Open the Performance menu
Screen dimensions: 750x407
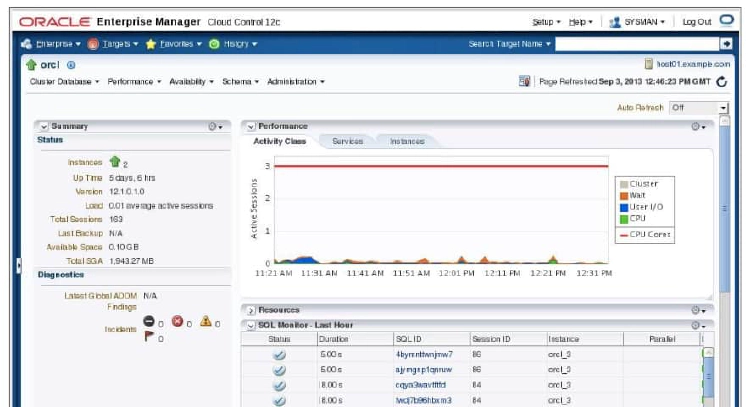[134, 82]
